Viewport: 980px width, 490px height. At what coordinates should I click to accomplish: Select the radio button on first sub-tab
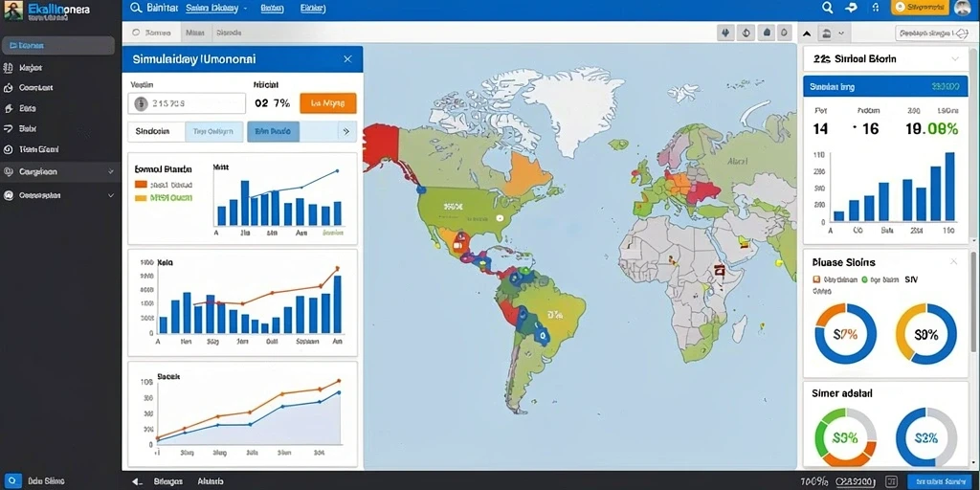pyautogui.click(x=136, y=33)
